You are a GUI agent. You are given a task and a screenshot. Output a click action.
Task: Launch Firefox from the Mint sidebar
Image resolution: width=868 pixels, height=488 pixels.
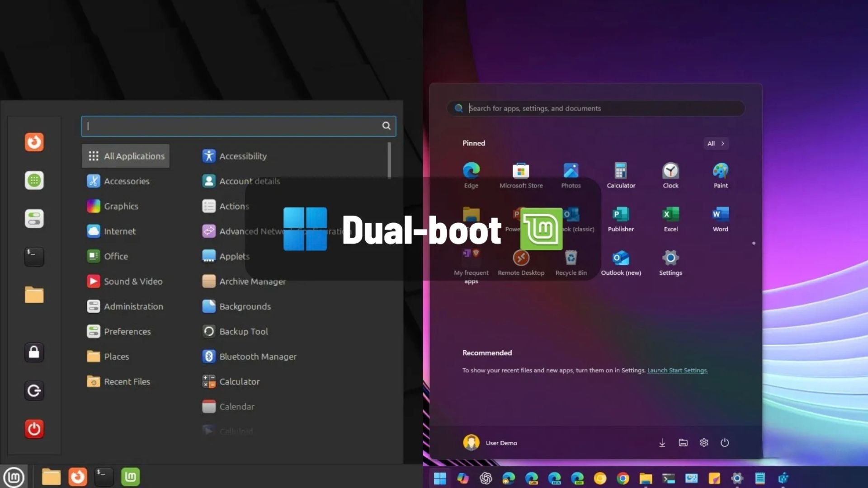tap(34, 142)
